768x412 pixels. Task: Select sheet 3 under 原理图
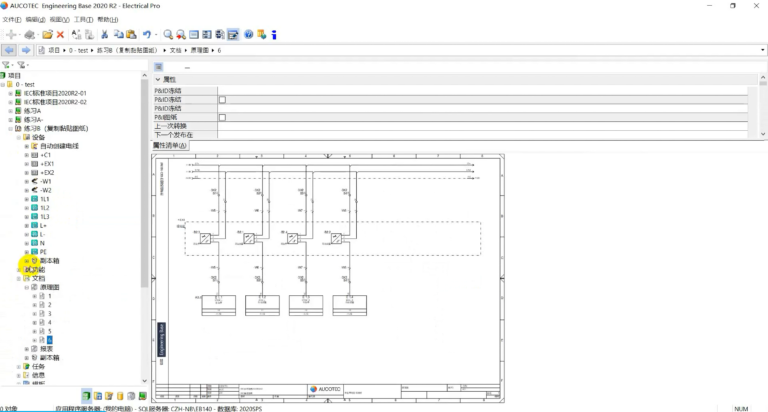point(49,314)
